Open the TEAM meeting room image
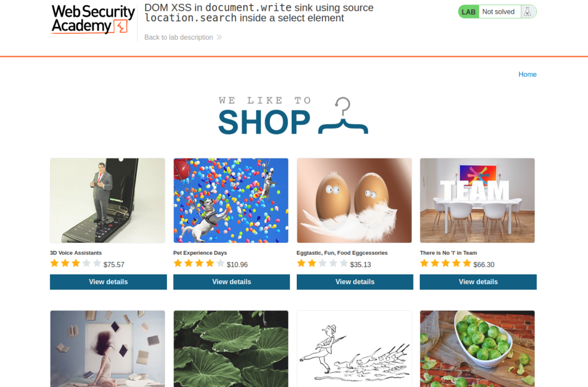Viewport: 588px width, 387px height. click(477, 200)
